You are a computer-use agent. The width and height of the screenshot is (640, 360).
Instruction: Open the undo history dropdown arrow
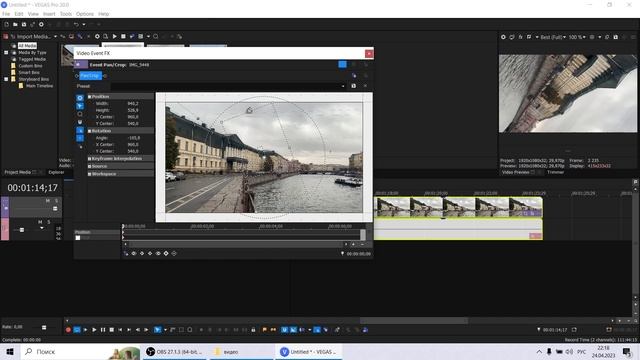[x=84, y=24]
